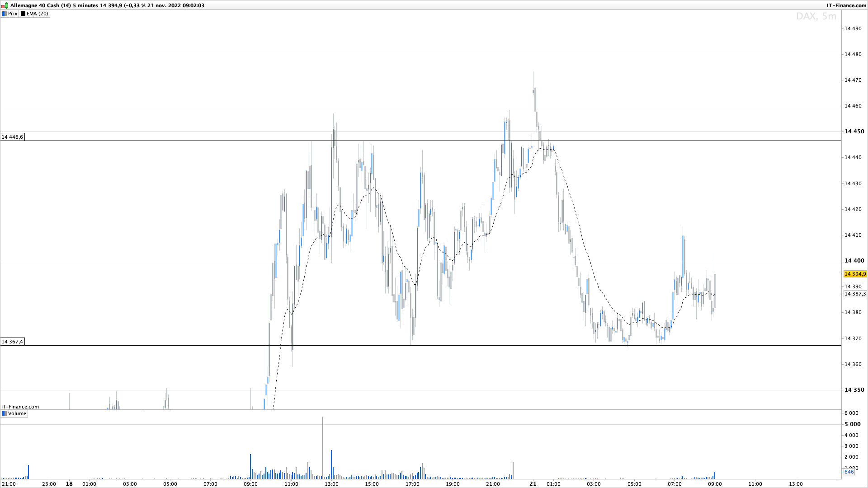Click the Prix indicator label
This screenshot has width=868, height=488.
coord(13,14)
